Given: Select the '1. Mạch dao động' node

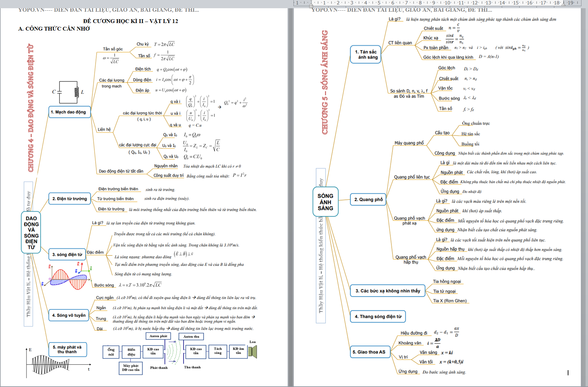Looking at the screenshot, I should pyautogui.click(x=69, y=112).
